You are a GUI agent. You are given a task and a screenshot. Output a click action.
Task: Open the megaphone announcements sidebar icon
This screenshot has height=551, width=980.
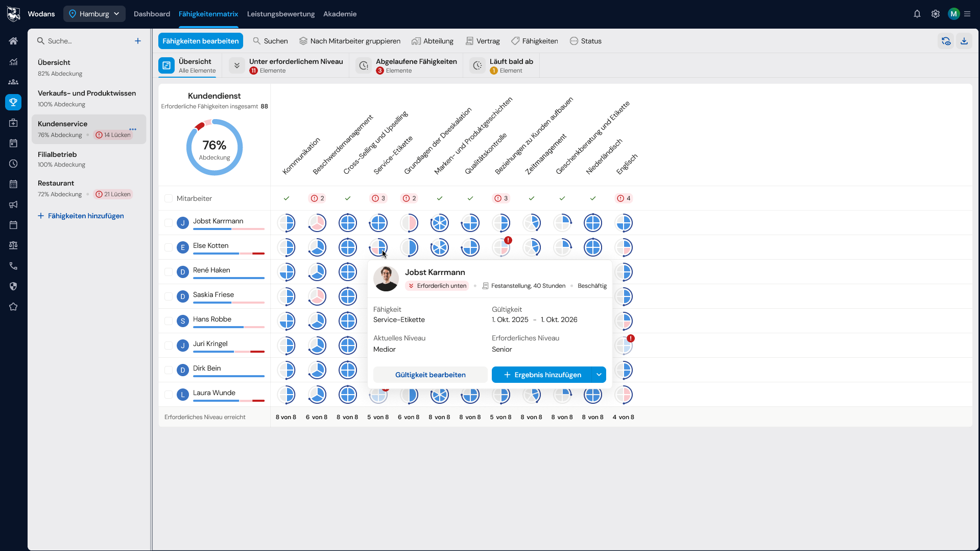tap(13, 204)
